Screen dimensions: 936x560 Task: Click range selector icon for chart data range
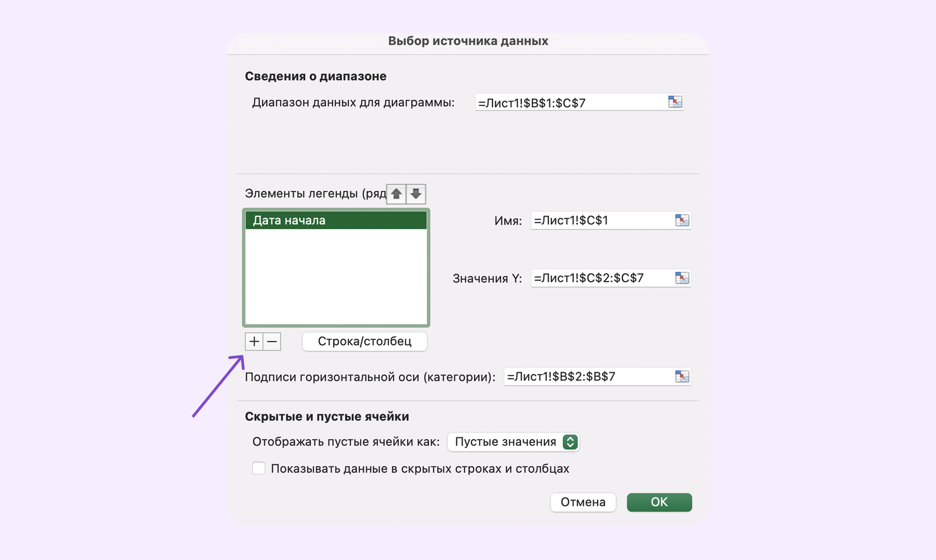pyautogui.click(x=675, y=102)
